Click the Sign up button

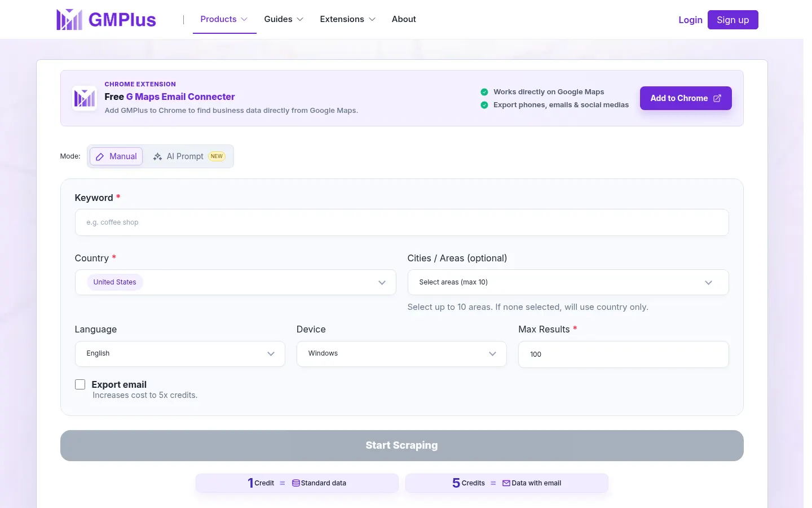tap(732, 20)
